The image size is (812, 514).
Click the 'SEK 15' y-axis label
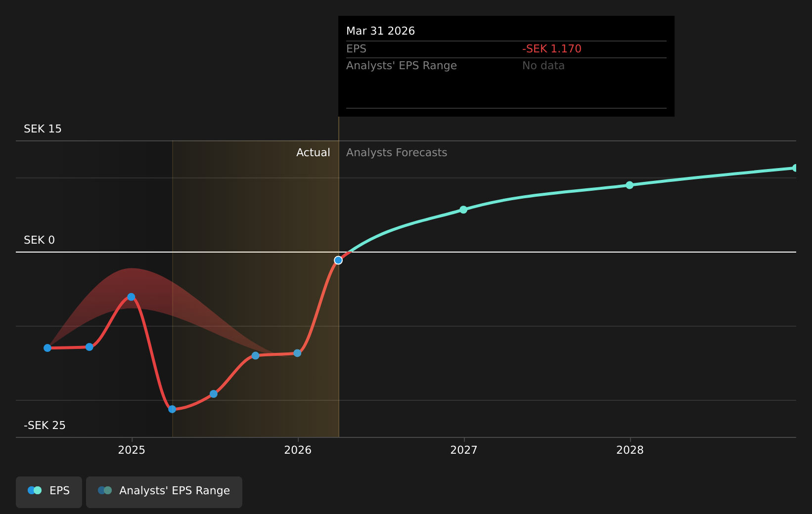click(43, 129)
